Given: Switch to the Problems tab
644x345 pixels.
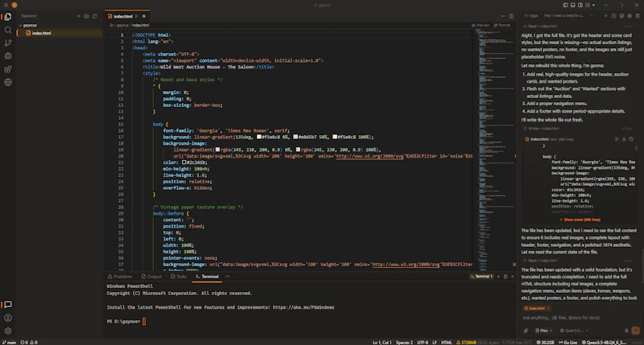Looking at the screenshot, I should click(x=120, y=277).
